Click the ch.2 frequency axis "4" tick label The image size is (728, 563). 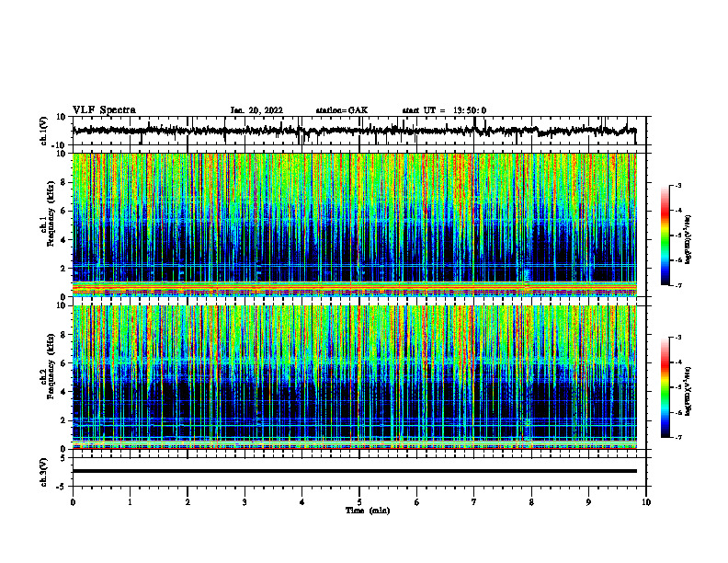click(x=63, y=392)
